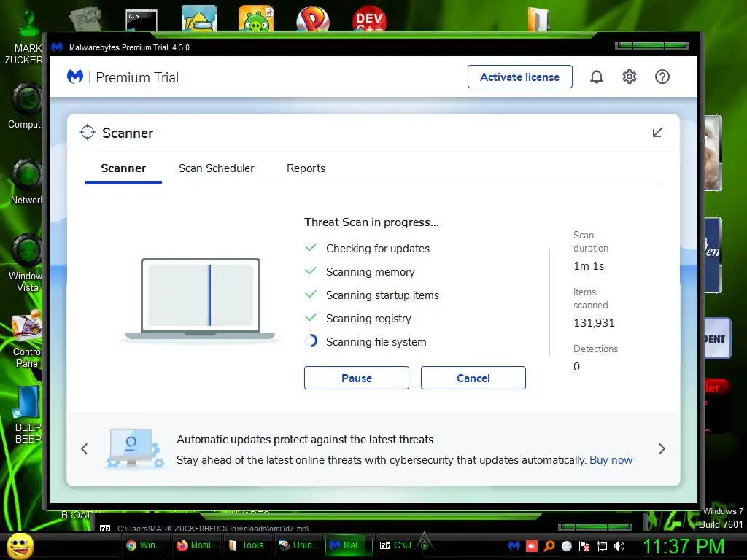The height and width of the screenshot is (560, 747).
Task: Open the help question mark
Action: click(662, 77)
